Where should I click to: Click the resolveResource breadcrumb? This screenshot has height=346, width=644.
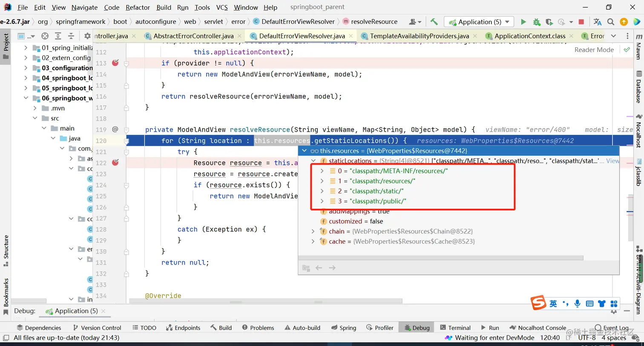370,22
